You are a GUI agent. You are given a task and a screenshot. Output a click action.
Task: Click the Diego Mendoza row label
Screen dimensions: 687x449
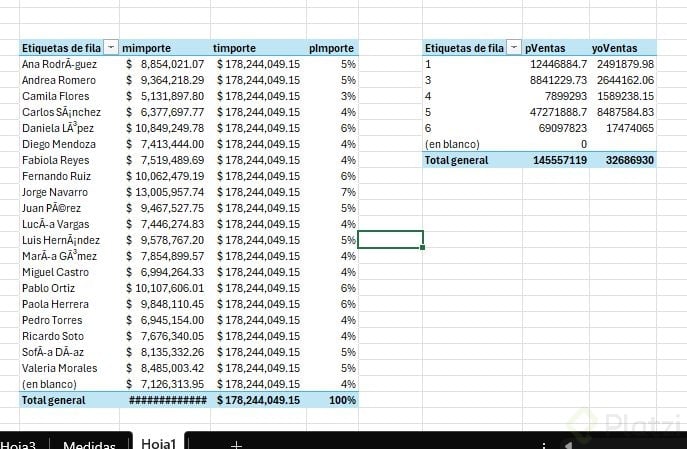[59, 144]
